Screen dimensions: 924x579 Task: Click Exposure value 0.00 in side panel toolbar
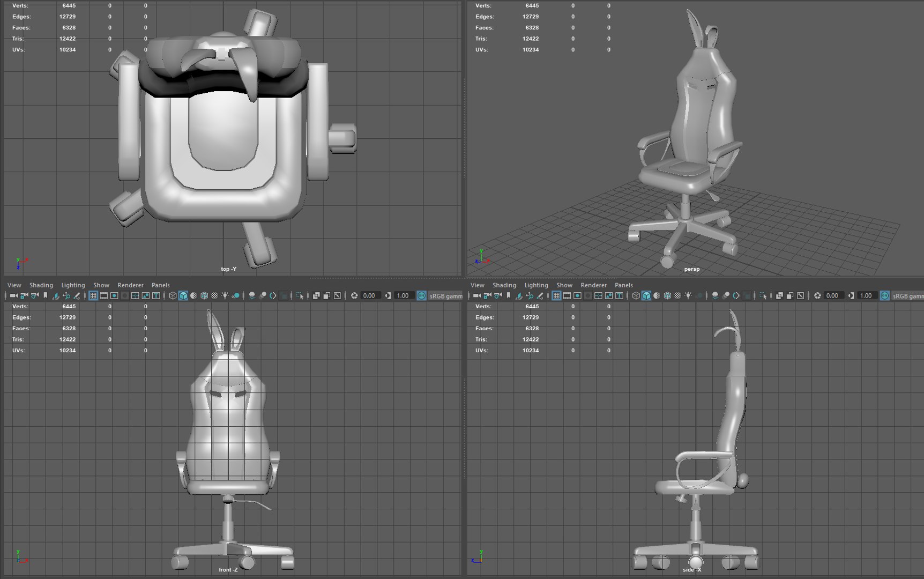833,295
